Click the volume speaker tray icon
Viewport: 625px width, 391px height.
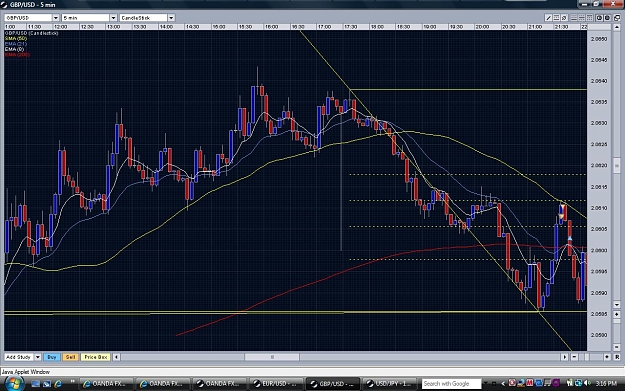(x=587, y=383)
